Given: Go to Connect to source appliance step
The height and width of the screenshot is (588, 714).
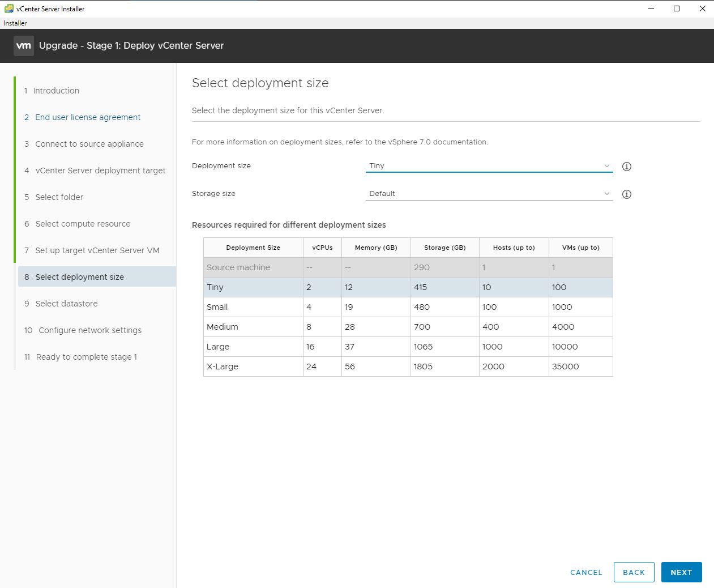Looking at the screenshot, I should [x=84, y=144].
